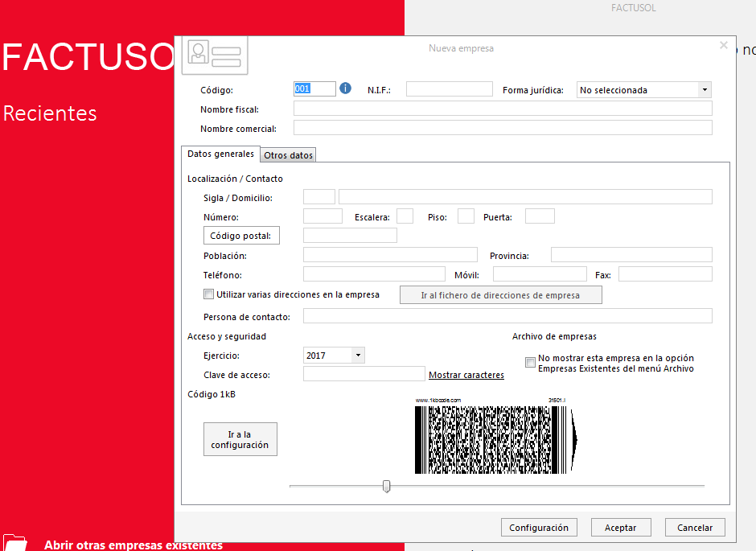This screenshot has width=756, height=551.
Task: Click the Escalera input box
Action: (x=405, y=216)
